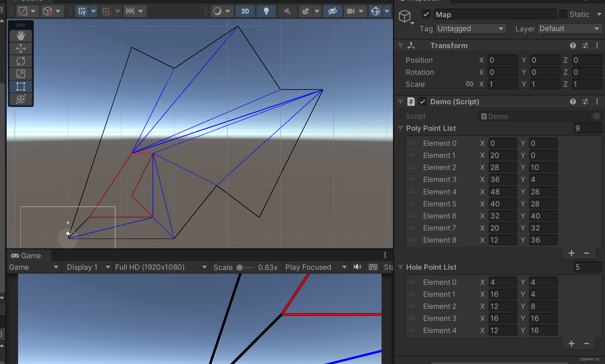Select the Move tool
605x364 pixels.
(21, 49)
